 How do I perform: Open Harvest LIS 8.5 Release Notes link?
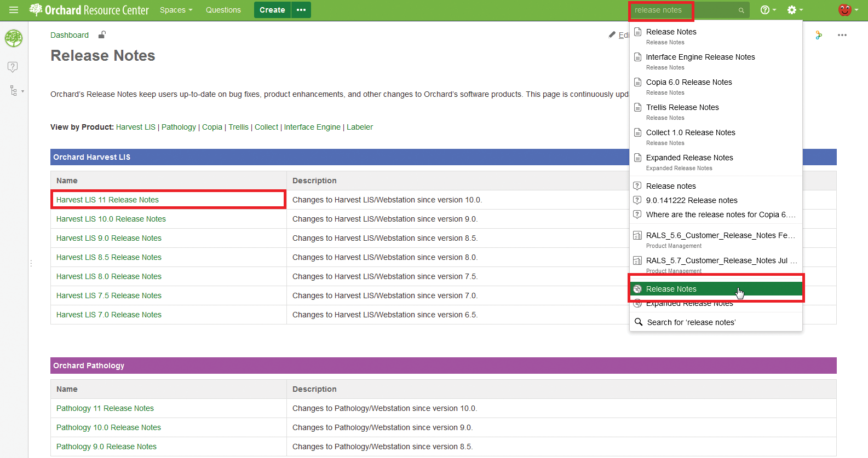(x=109, y=257)
